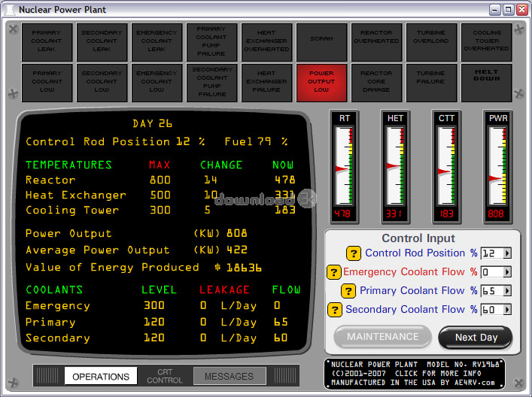Click help icon for Emergency Coolant Flow
This screenshot has width=532, height=397.
(x=333, y=272)
